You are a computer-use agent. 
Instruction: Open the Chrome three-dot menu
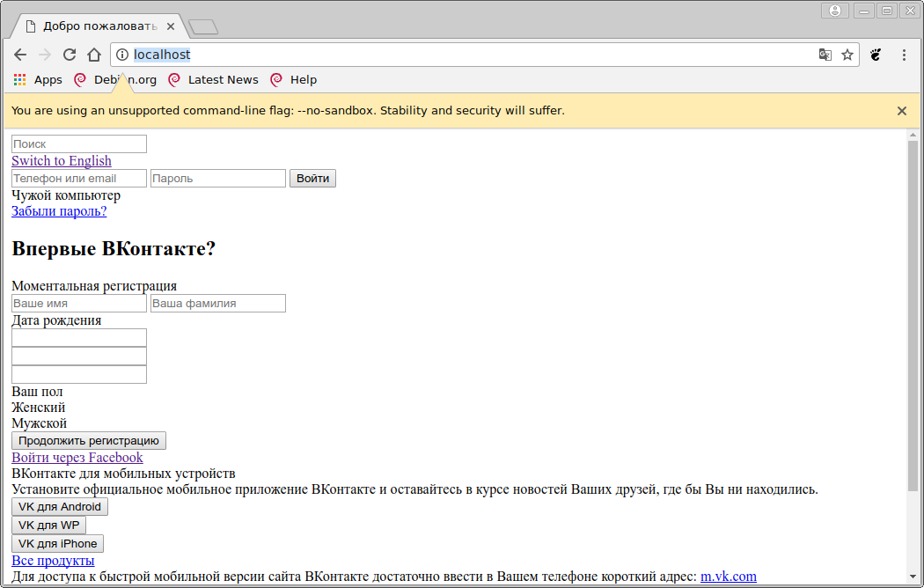point(904,55)
